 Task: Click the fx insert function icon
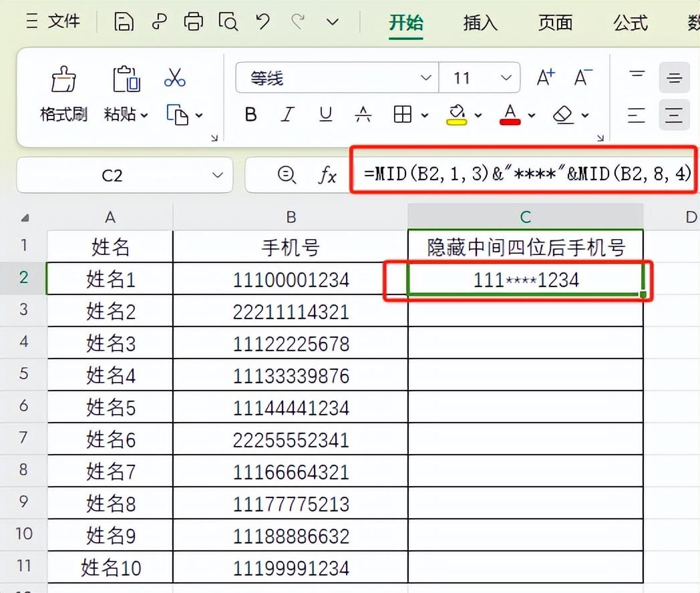[327, 174]
